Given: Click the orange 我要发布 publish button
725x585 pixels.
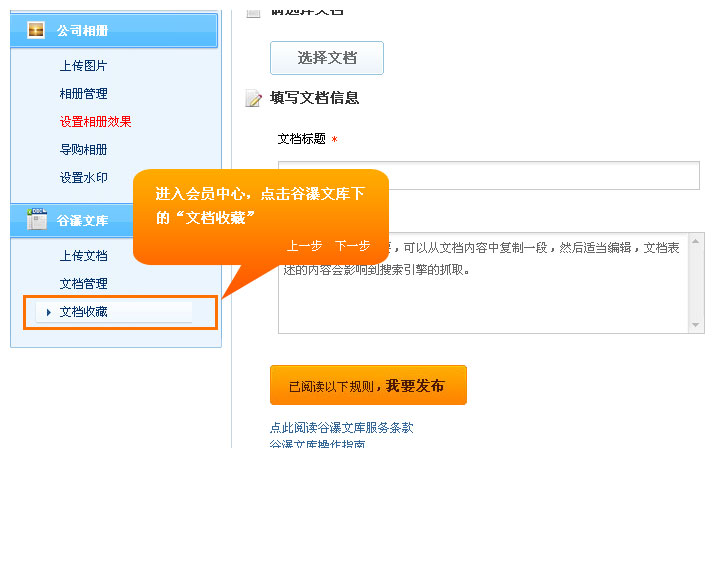Looking at the screenshot, I should (x=368, y=385).
